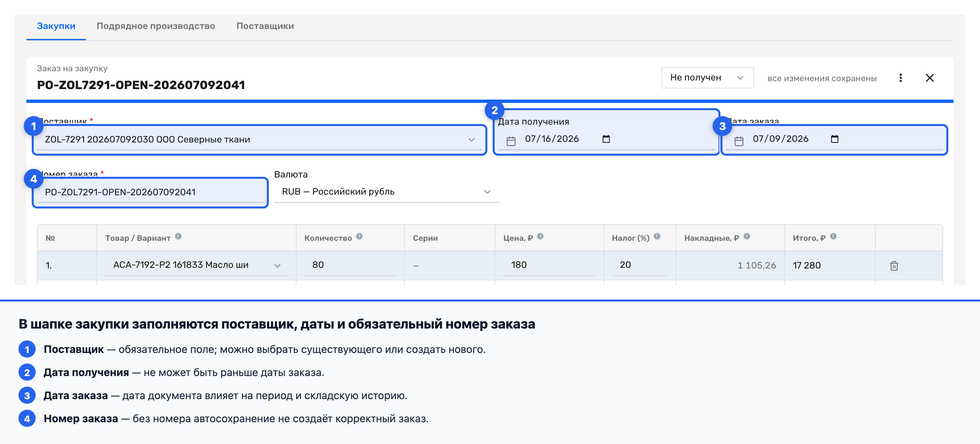Edit tax percent field with value 20
980x444 pixels.
coord(640,265)
